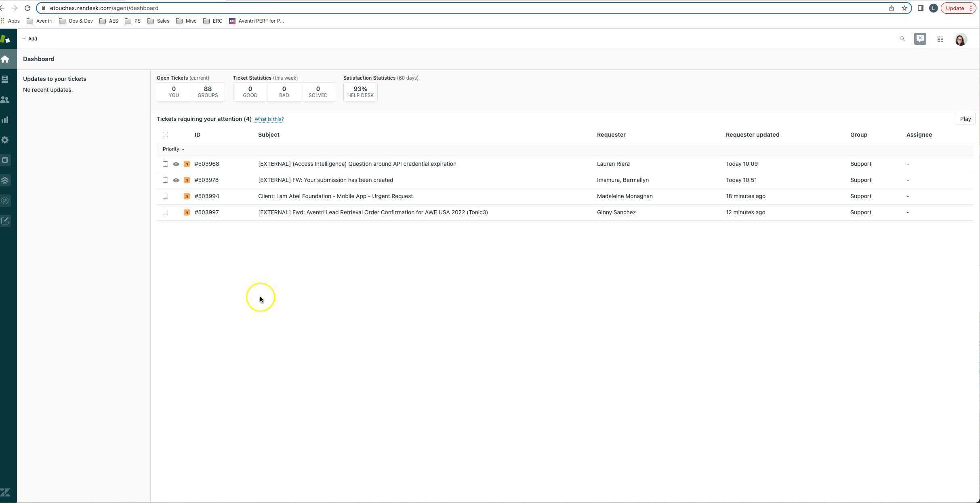Click the Update button in the browser toolbar
The image size is (980, 503).
click(x=955, y=8)
